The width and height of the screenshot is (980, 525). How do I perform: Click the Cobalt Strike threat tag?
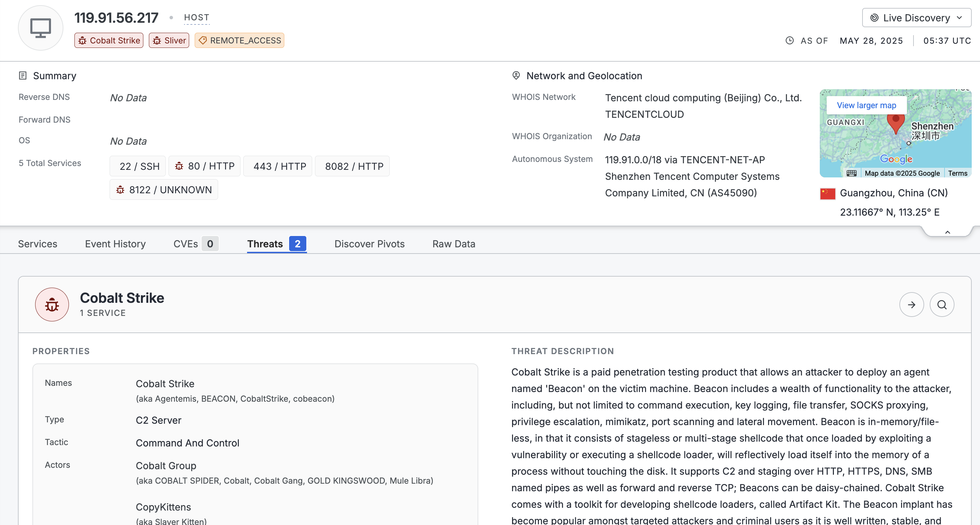[x=109, y=40]
